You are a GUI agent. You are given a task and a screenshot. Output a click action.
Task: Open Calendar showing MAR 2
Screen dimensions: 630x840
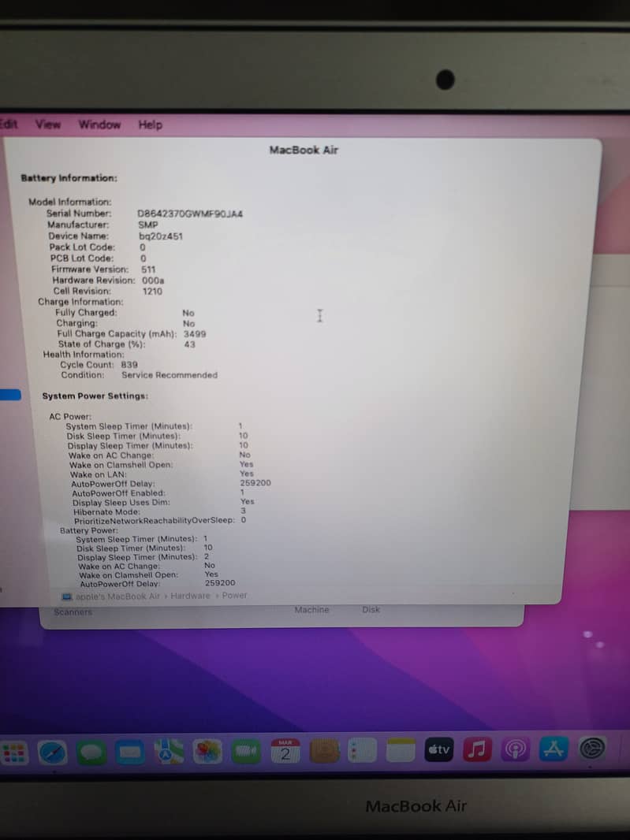point(285,752)
